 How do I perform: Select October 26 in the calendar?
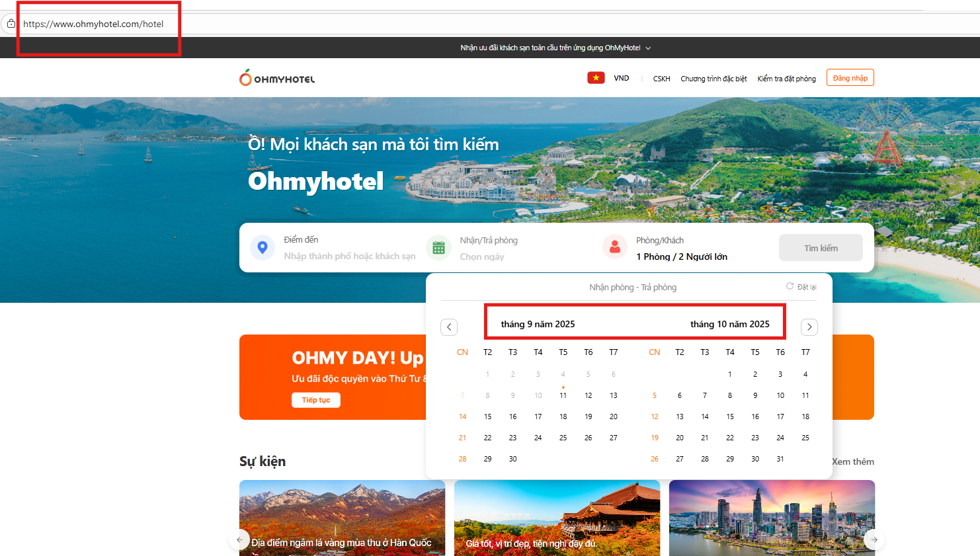(655, 459)
